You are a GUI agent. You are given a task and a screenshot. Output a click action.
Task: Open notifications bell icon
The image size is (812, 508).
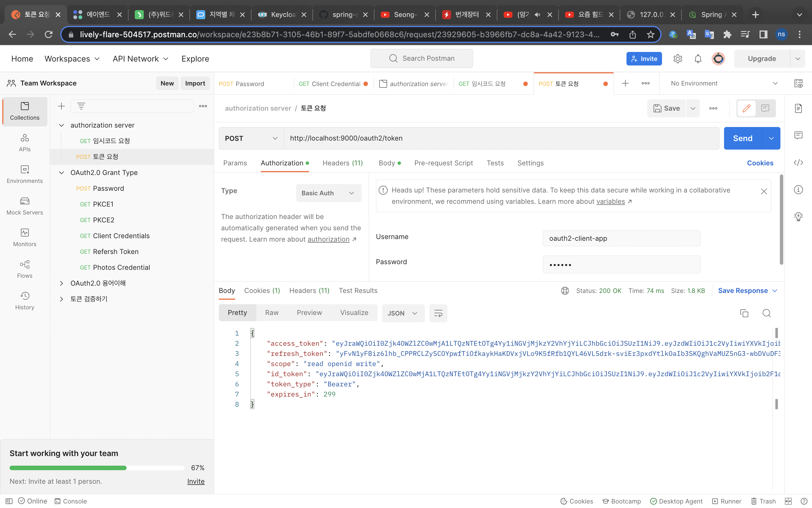click(x=698, y=58)
